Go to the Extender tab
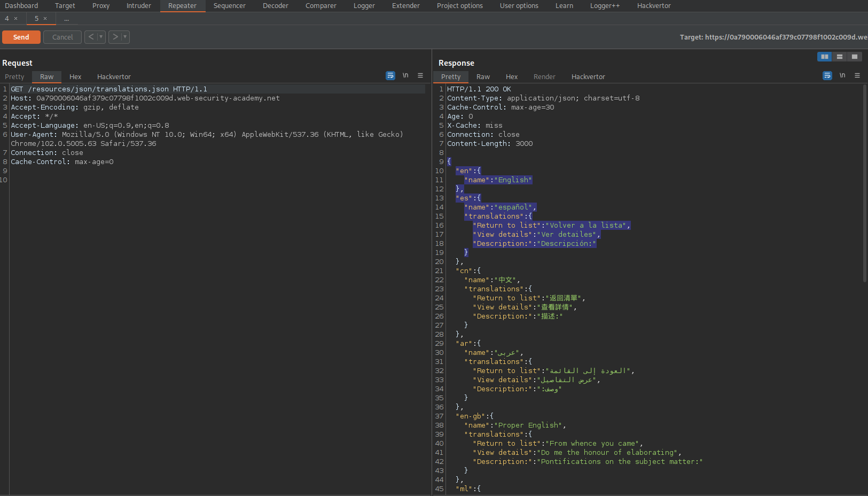Viewport: 868px width, 496px height. point(406,6)
